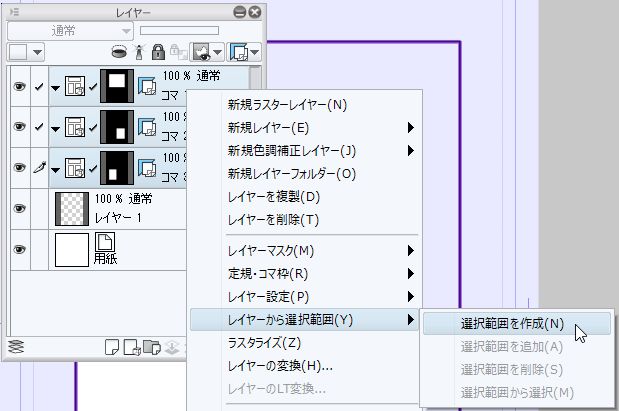Expand 新規色調補正レイヤー(J) submenu

tap(411, 150)
